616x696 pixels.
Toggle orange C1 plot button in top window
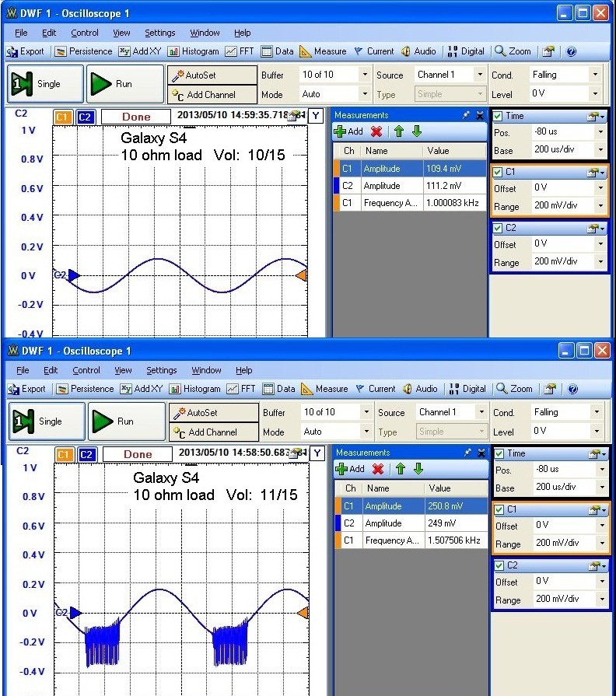point(62,117)
